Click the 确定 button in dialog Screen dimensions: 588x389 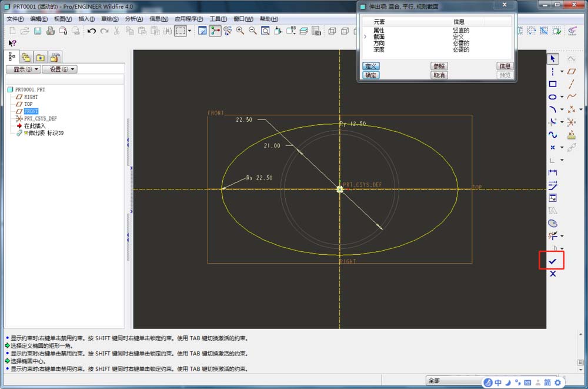[x=370, y=75]
